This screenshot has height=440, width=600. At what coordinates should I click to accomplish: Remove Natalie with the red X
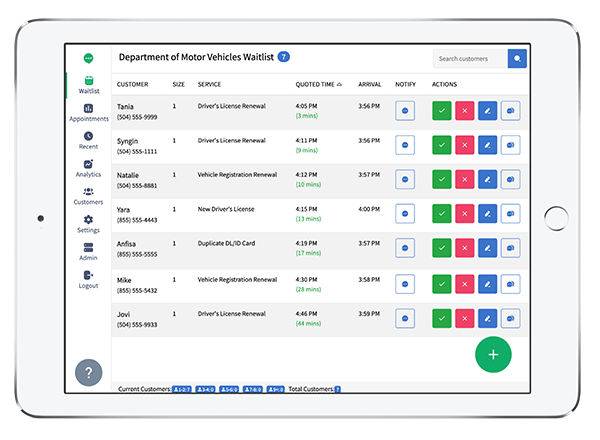tap(465, 179)
